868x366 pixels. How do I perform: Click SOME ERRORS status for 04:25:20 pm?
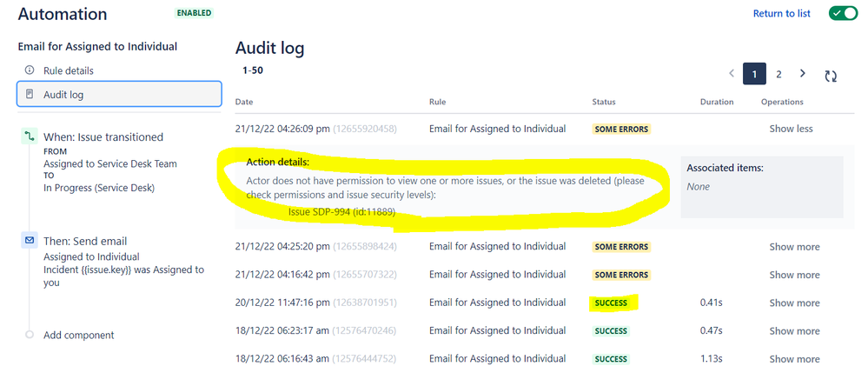pyautogui.click(x=621, y=247)
